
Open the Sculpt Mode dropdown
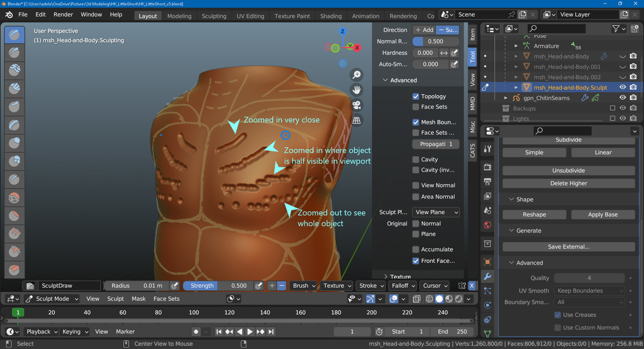click(52, 299)
